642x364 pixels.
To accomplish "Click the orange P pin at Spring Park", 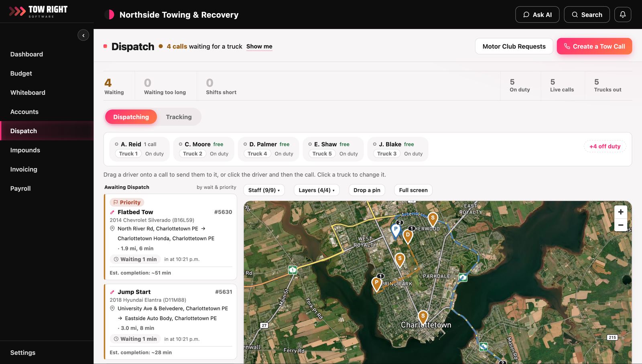I will pos(376,284).
